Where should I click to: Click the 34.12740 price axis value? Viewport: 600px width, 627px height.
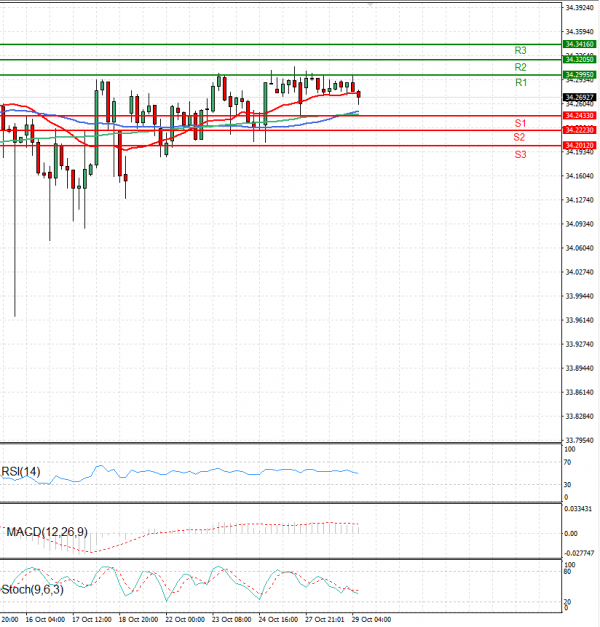click(x=580, y=200)
